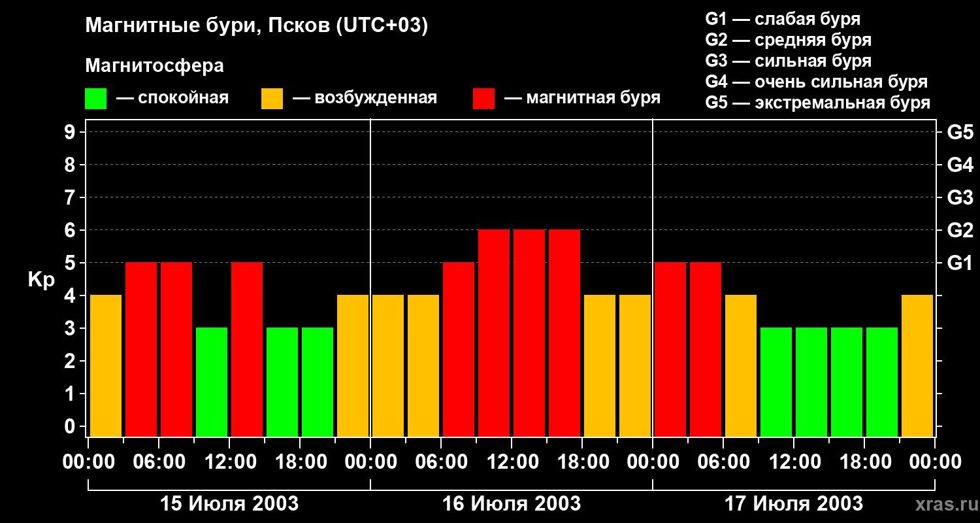Click the chart title 'Магнитные бури, Псков'
Screen dimensions: 980x523
point(256,26)
